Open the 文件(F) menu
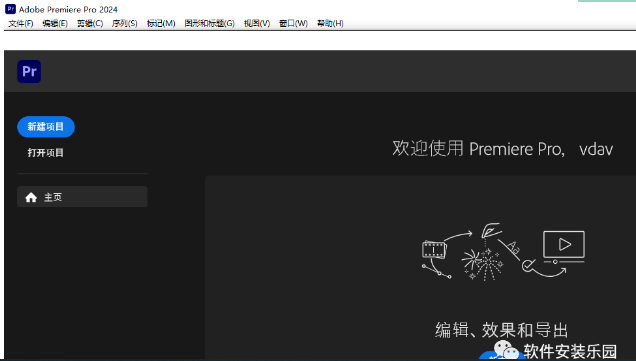Image resolution: width=636 pixels, height=361 pixels. [21, 24]
